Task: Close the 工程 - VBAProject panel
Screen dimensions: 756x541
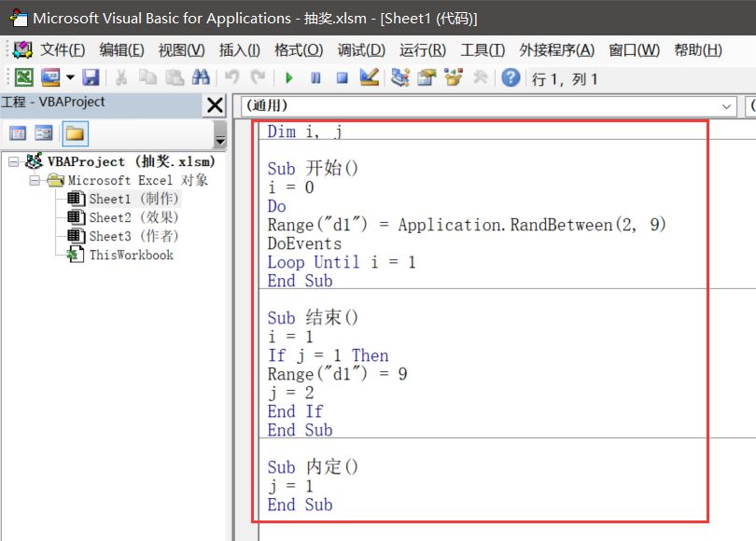Action: 215,104
